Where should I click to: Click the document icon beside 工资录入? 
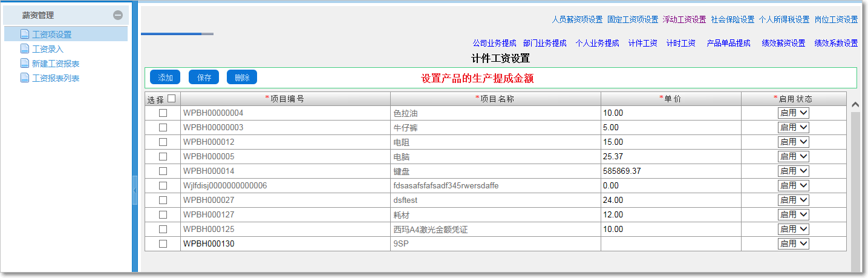click(x=25, y=48)
